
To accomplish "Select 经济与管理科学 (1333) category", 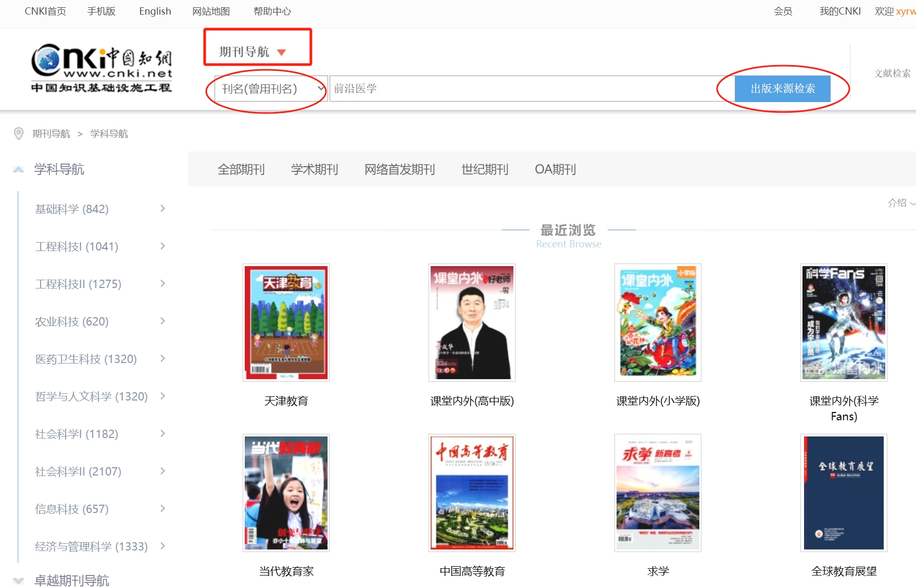I will (x=91, y=546).
